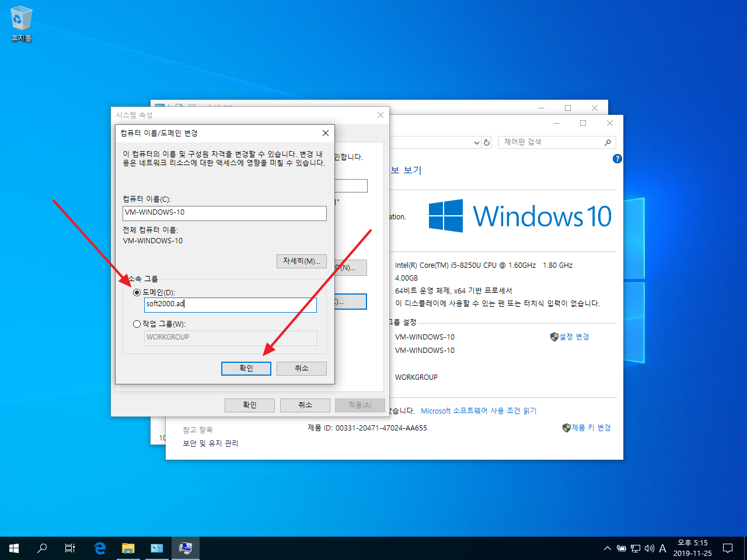Click the taskbar search magnifier icon
The width and height of the screenshot is (747, 560).
point(42,548)
